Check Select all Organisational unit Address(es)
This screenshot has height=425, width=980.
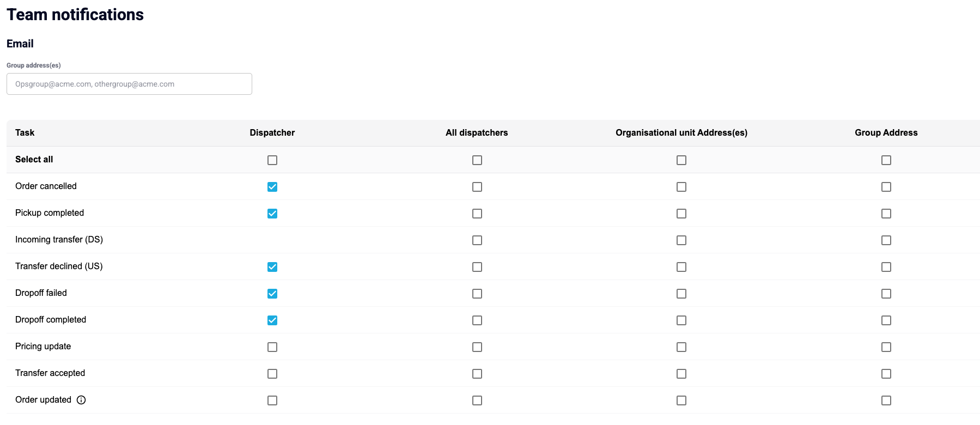[681, 160]
